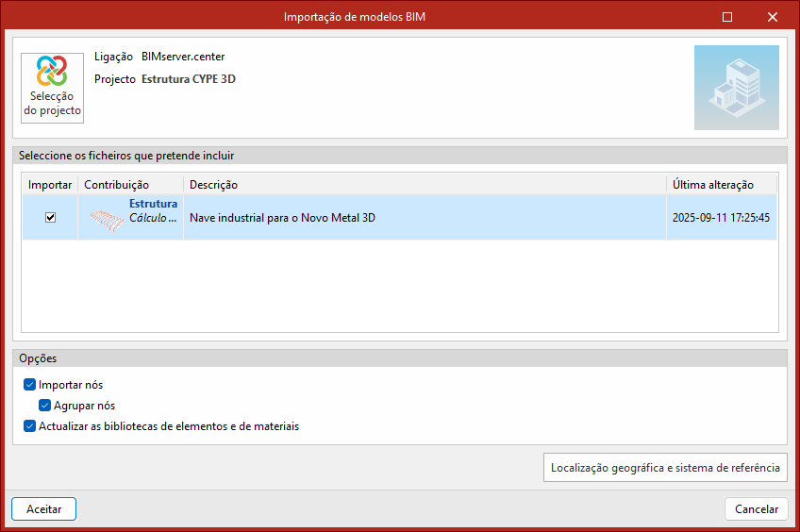Disable the Importar nós option

point(31,385)
